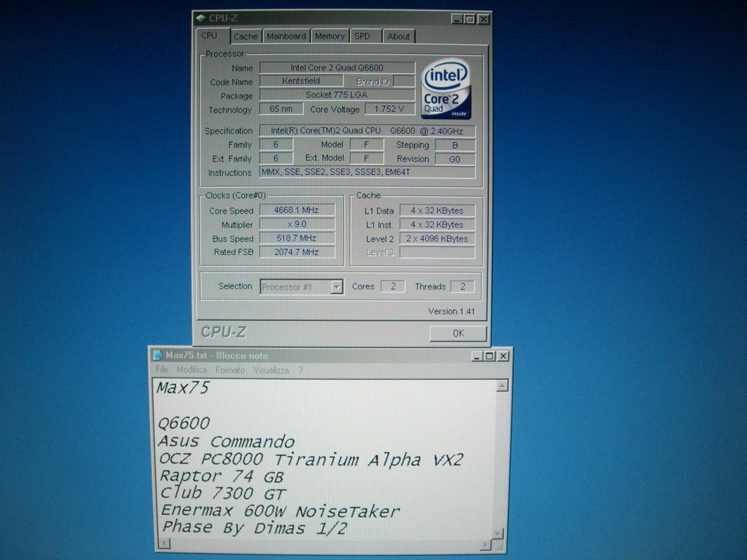
Task: Click the 'Raptor 74 GB' line in Notepad
Action: click(x=222, y=477)
